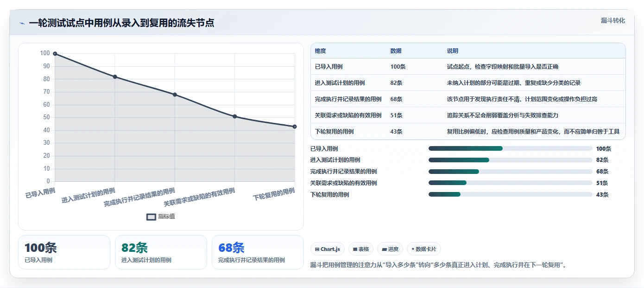Click the 表格 tag button
The height and width of the screenshot is (288, 644).
coord(360,249)
